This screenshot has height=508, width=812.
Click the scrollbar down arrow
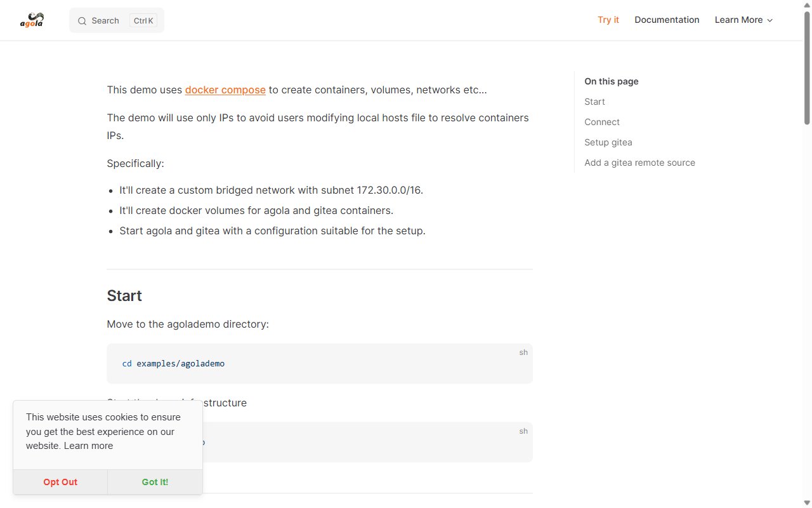[807, 503]
